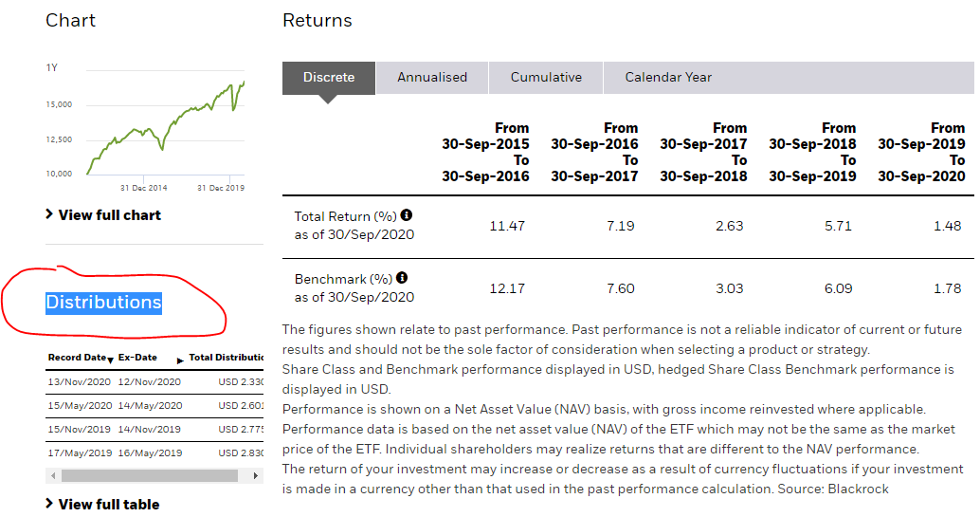Click the Ex-Date sort arrow
The height and width of the screenshot is (517, 980).
click(x=180, y=360)
